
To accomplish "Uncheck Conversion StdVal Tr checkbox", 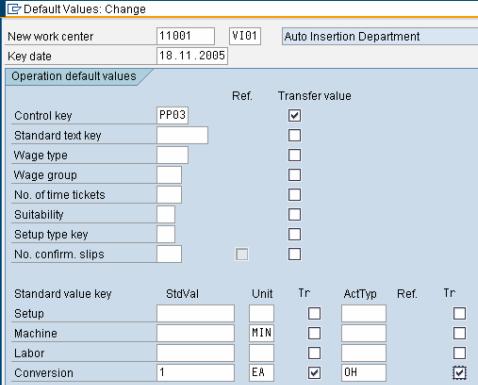I will [x=314, y=373].
